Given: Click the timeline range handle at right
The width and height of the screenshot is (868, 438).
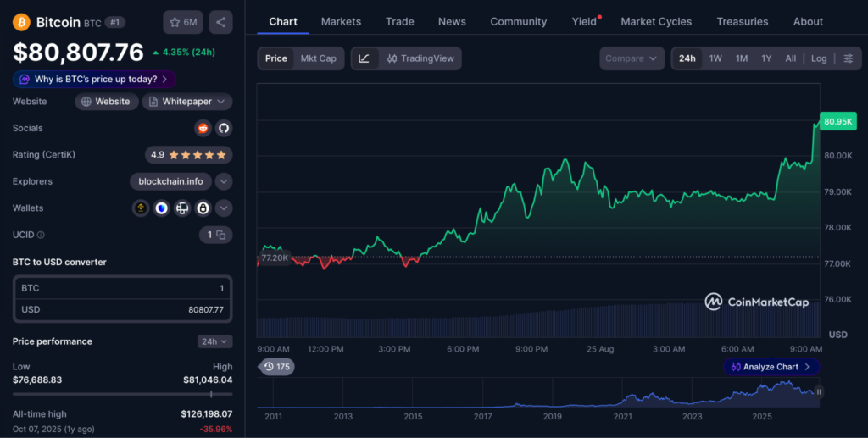Looking at the screenshot, I should point(819,392).
